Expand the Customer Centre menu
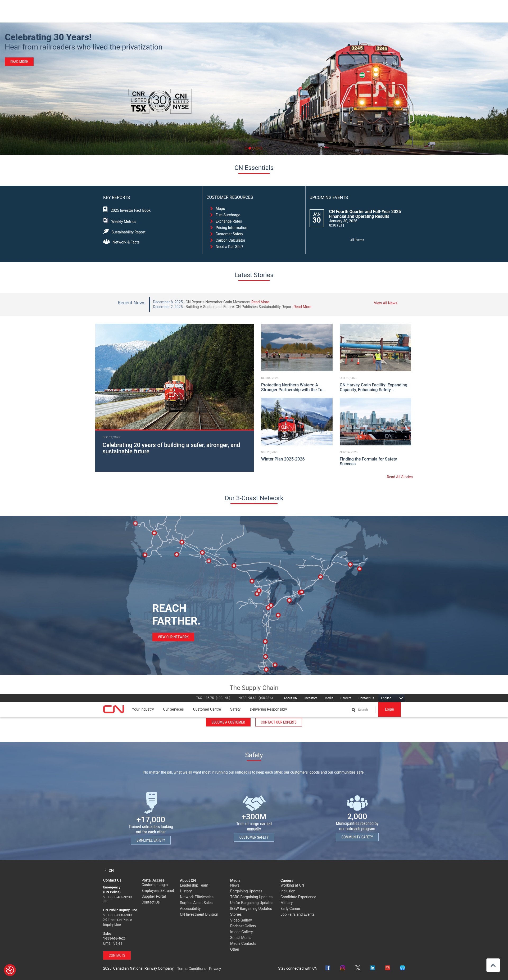508x980 pixels. click(206, 709)
